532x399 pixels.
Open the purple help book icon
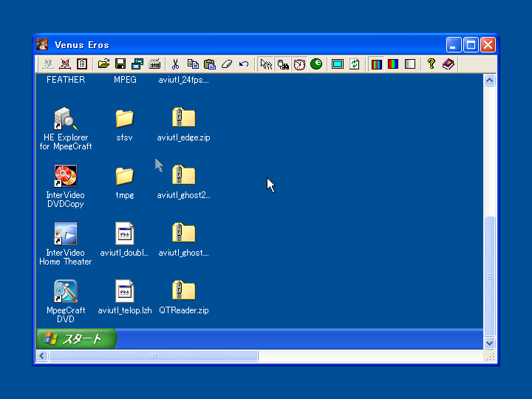click(x=449, y=64)
